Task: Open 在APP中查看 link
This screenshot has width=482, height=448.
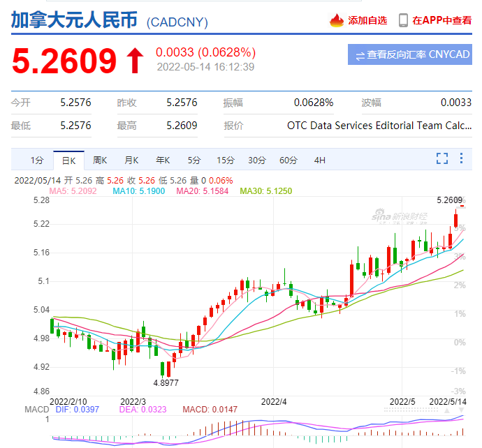Action: point(441,20)
